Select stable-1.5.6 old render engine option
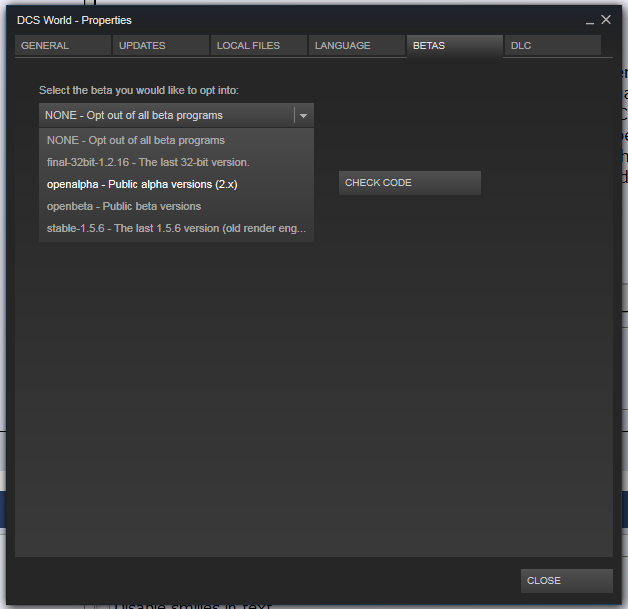Image resolution: width=628 pixels, height=609 pixels. pyautogui.click(x=176, y=229)
